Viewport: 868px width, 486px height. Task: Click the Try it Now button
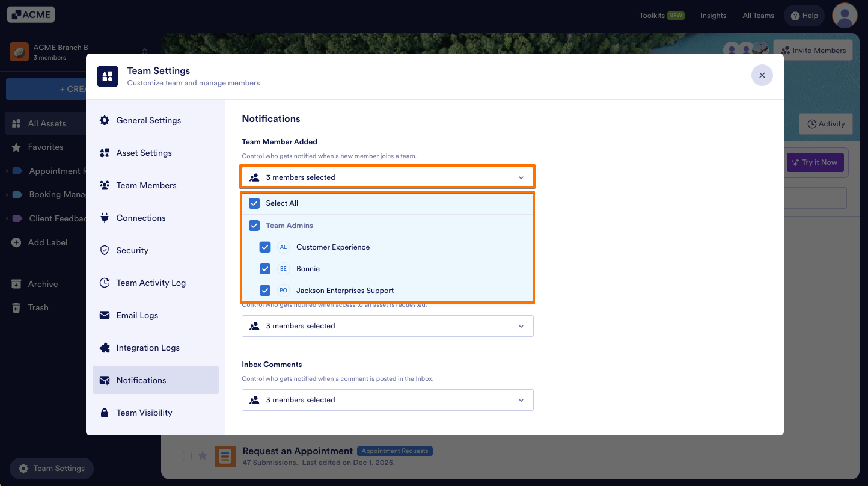click(815, 162)
